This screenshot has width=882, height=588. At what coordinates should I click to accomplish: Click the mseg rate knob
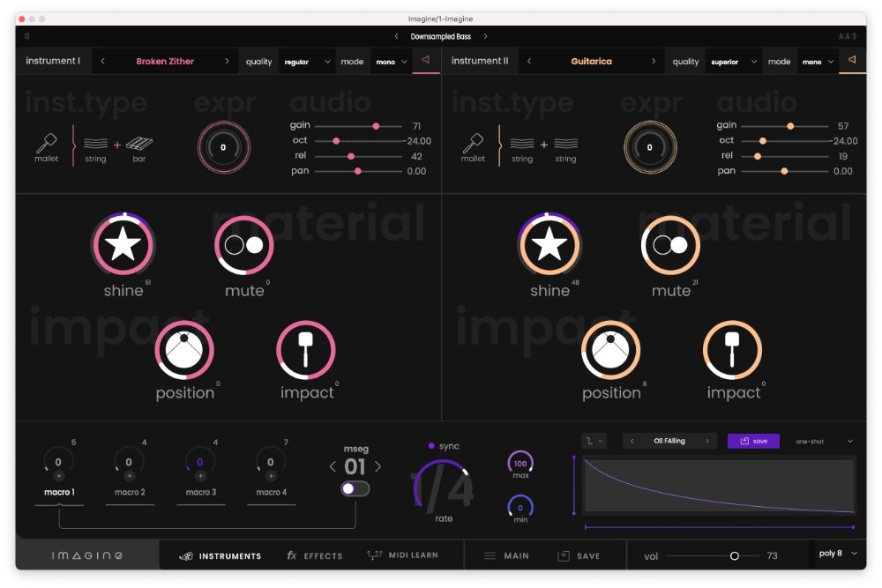[x=443, y=485]
